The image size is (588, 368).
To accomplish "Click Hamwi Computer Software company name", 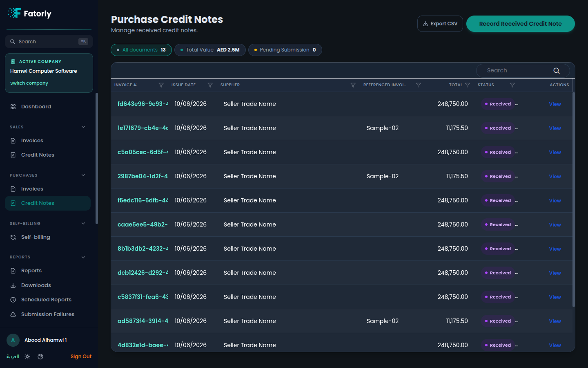I will pos(44,71).
